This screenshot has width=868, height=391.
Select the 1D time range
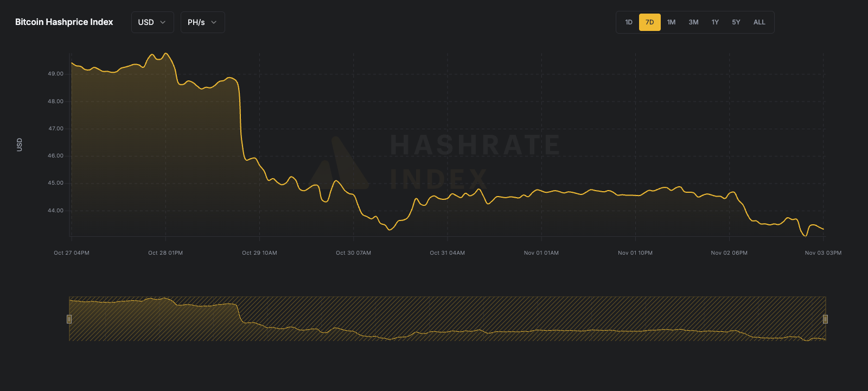pyautogui.click(x=629, y=22)
